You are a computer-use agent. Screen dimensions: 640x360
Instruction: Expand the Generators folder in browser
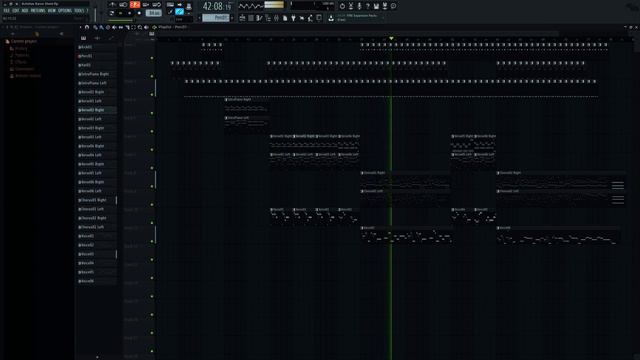point(21,69)
